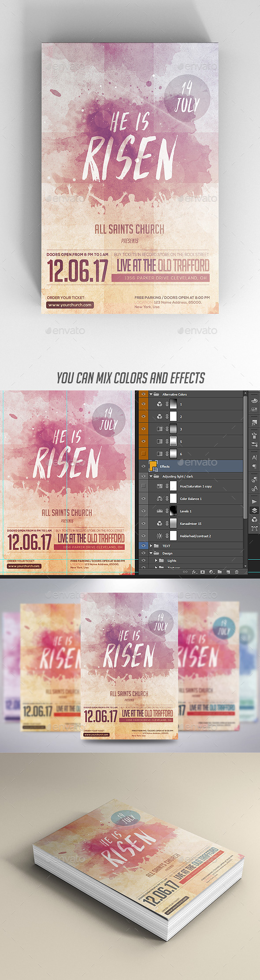260x980 pixels.
Task: Click the Lights group name
Action: tap(172, 561)
